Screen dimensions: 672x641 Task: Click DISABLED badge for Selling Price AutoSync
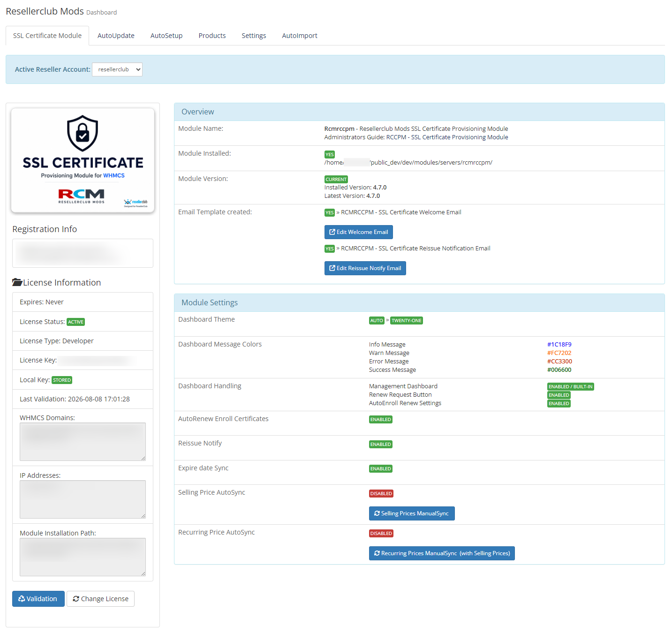(381, 494)
